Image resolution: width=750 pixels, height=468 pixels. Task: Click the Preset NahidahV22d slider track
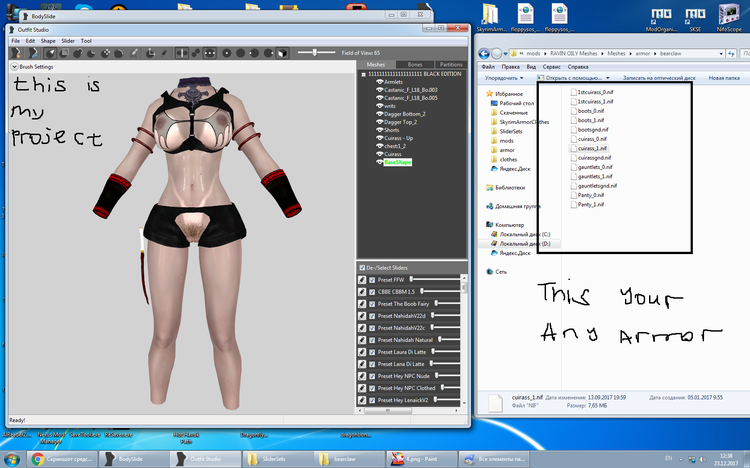446,315
